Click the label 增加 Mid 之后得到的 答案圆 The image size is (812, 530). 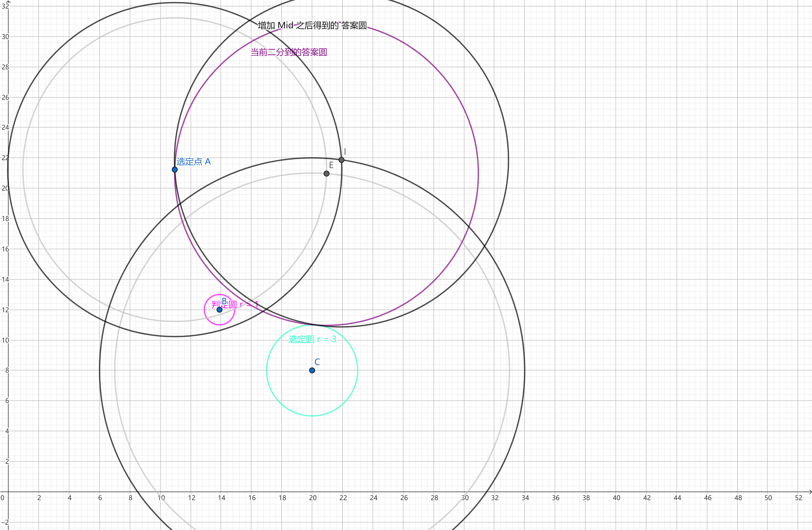click(312, 26)
